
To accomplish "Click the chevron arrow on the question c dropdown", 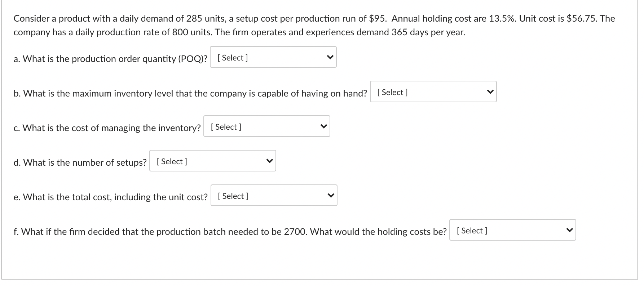I will tap(323, 126).
